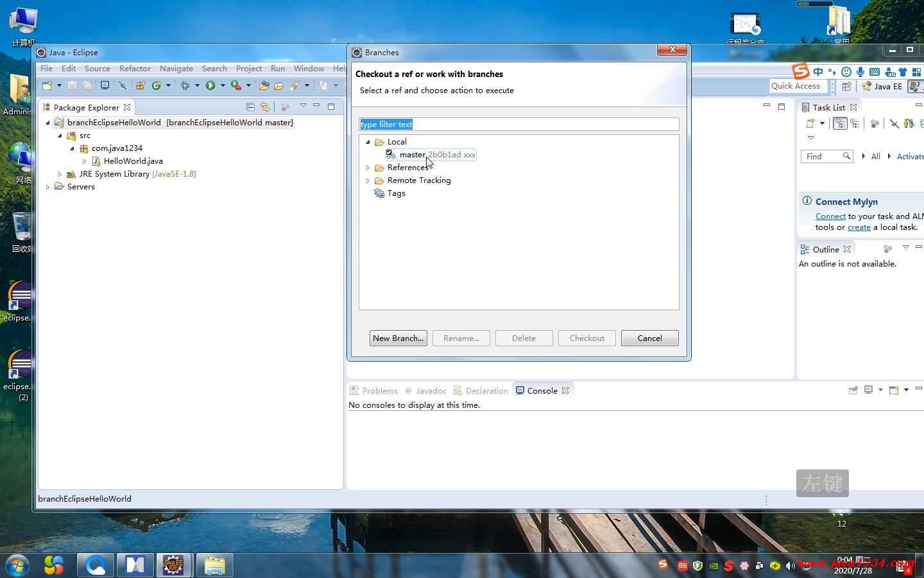Viewport: 924px width, 578px height.
Task: Expand the References node in Branches tree
Action: coord(368,168)
